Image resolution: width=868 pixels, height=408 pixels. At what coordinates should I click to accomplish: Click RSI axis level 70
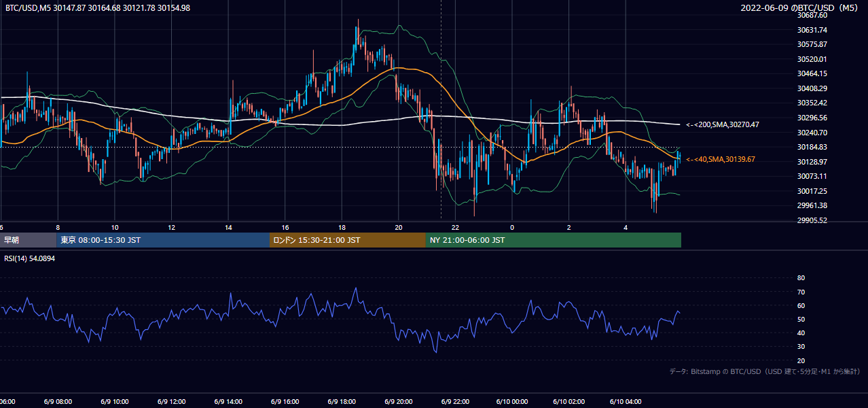(801, 292)
